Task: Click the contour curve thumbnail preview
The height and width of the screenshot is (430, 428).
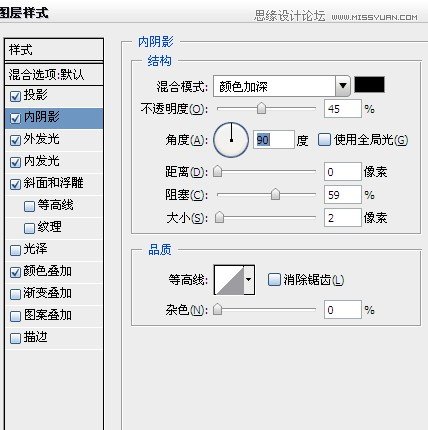Action: (229, 280)
